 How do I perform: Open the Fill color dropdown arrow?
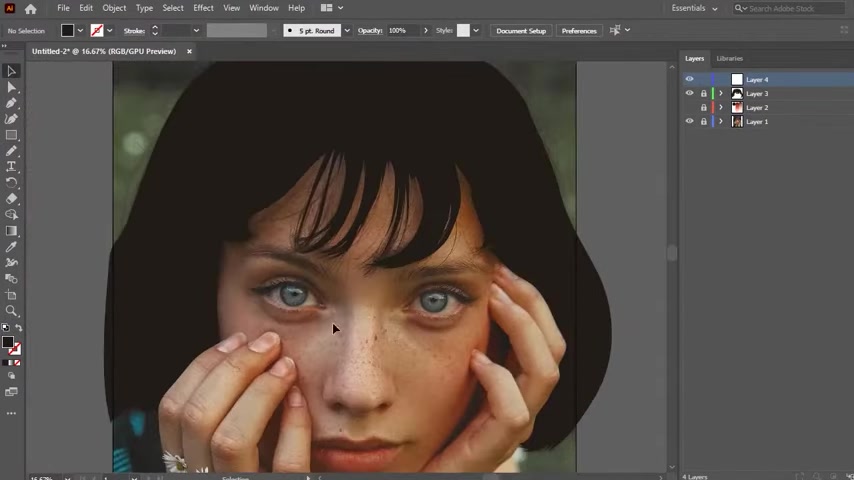tap(80, 31)
